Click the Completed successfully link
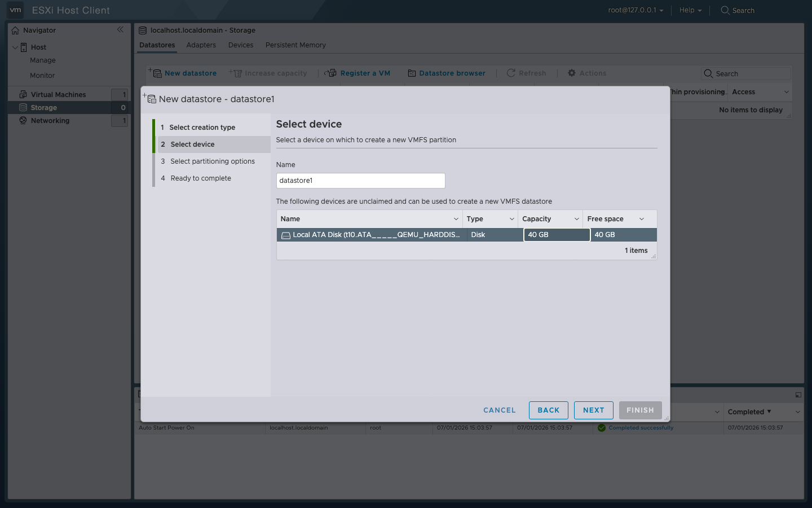The width and height of the screenshot is (812, 508). point(641,428)
